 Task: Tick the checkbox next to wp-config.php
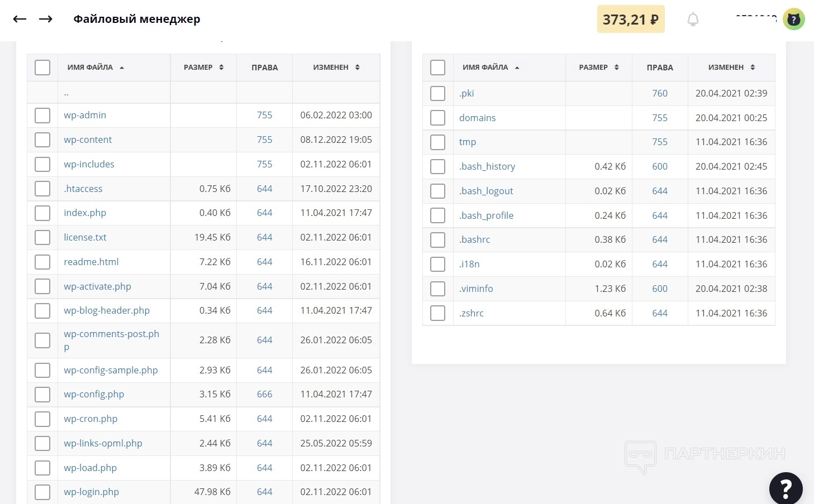point(42,395)
